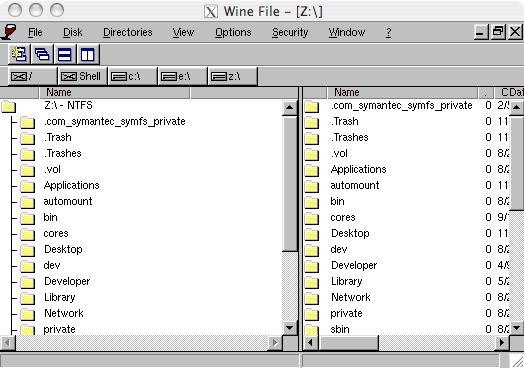Click folder icon of bin in right pane
The height and width of the screenshot is (368, 524).
(311, 203)
